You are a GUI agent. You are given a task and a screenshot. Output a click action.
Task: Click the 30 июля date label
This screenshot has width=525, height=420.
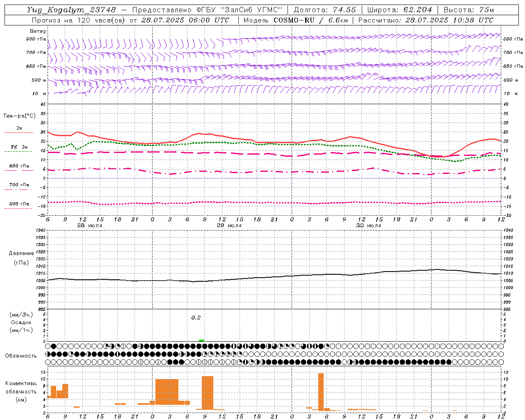368,226
